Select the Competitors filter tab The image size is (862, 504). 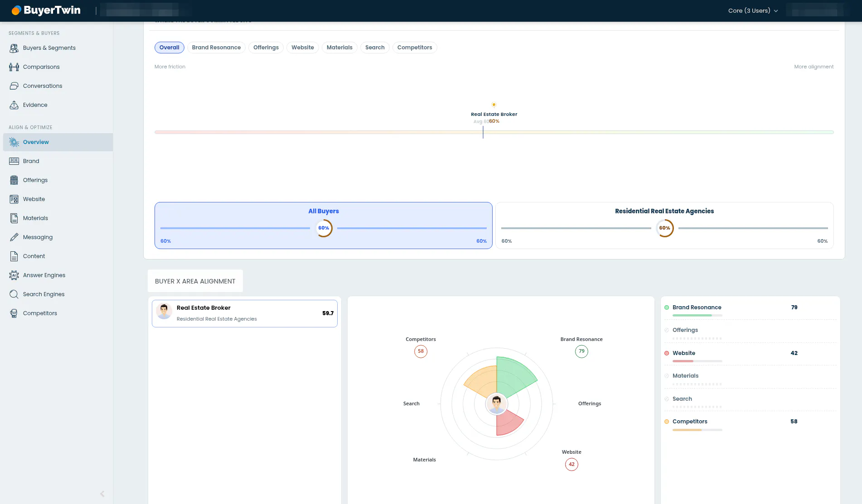click(415, 48)
